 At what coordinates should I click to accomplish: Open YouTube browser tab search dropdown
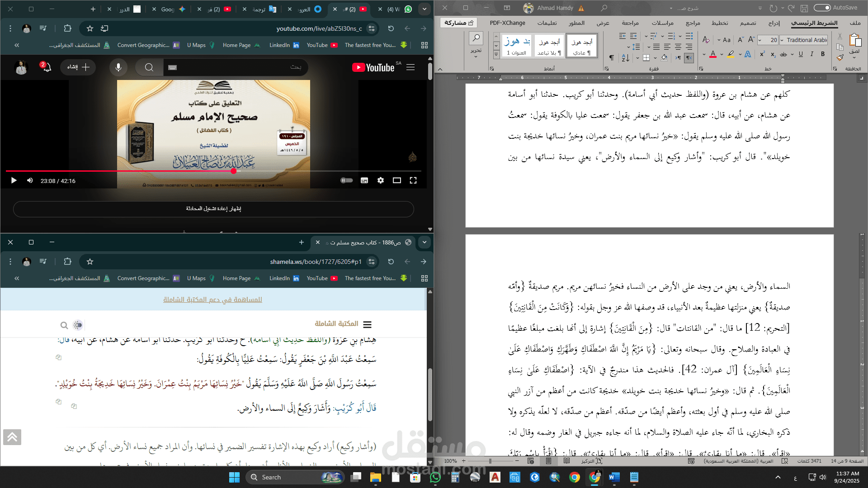(424, 9)
